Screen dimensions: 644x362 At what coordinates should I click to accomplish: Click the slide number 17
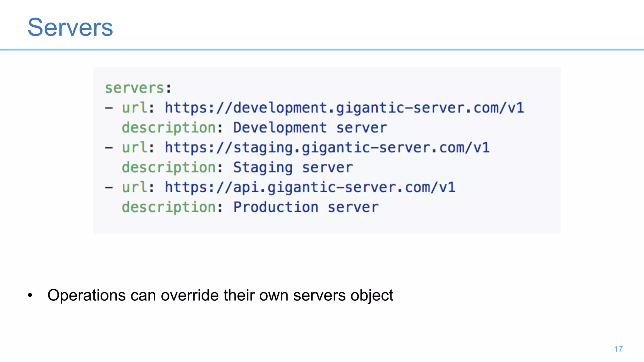[x=618, y=349]
